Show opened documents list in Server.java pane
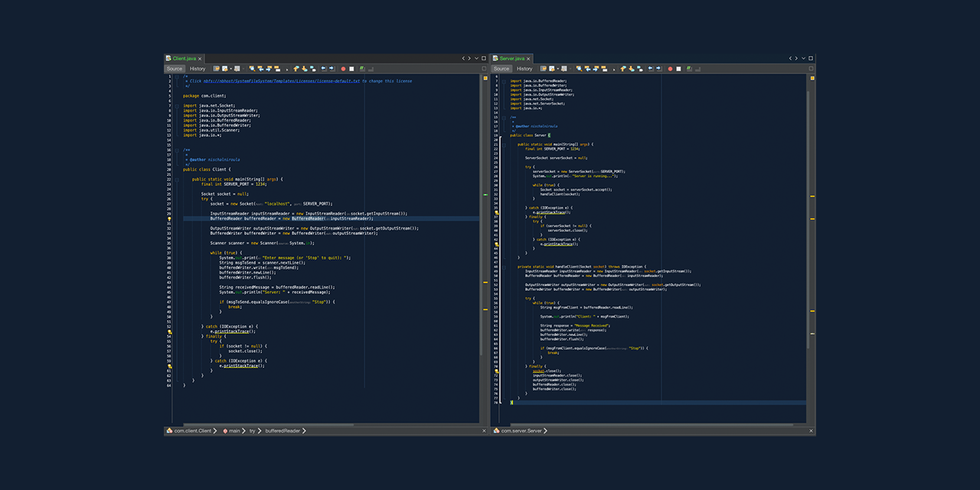The image size is (980, 490). [803, 58]
